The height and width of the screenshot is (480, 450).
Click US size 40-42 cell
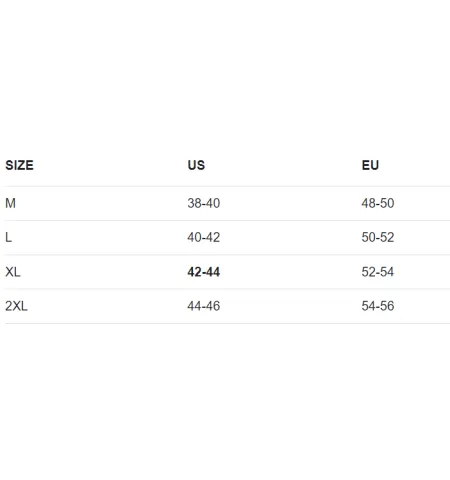point(204,237)
